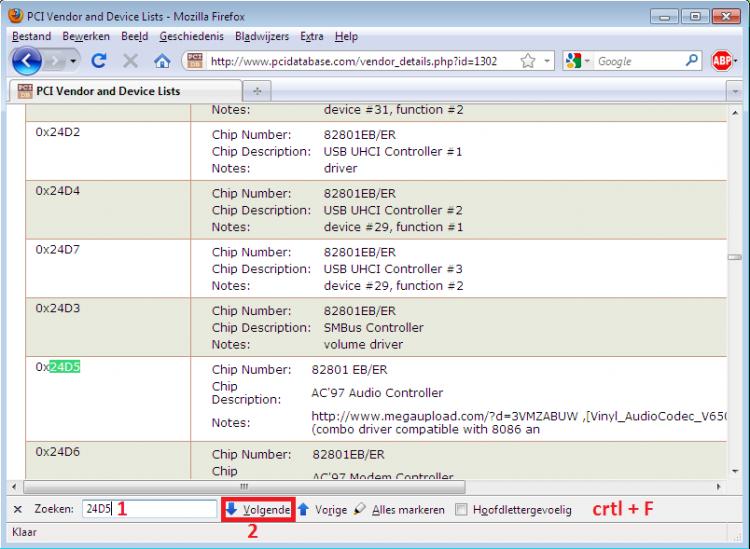Open the Bewerken menu
This screenshot has width=750, height=549.
[x=86, y=36]
